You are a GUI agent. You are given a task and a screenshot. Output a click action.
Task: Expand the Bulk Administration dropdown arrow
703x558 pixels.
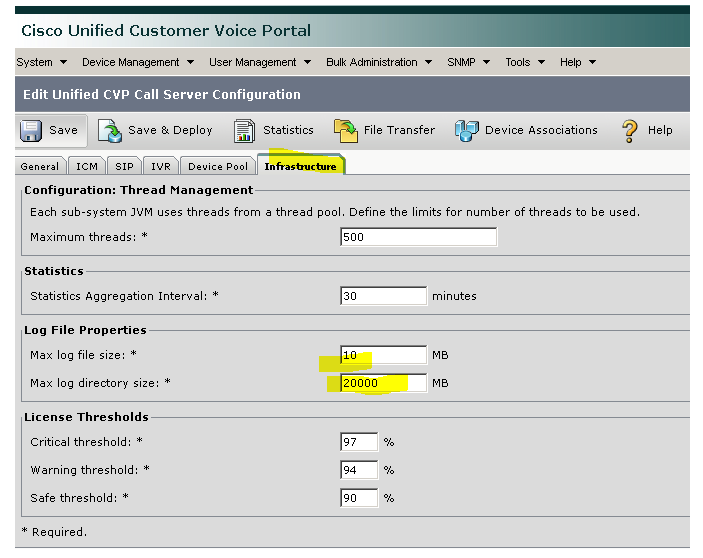[x=428, y=62]
